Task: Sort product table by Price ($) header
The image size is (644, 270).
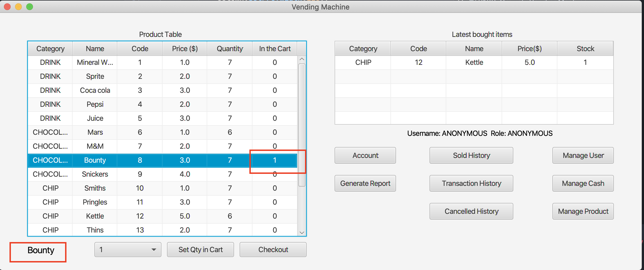Action: point(185,49)
